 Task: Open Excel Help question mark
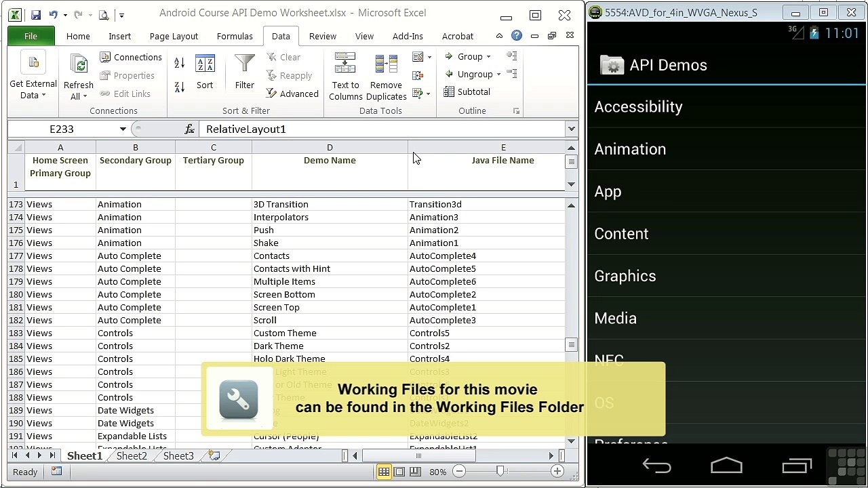(x=517, y=36)
